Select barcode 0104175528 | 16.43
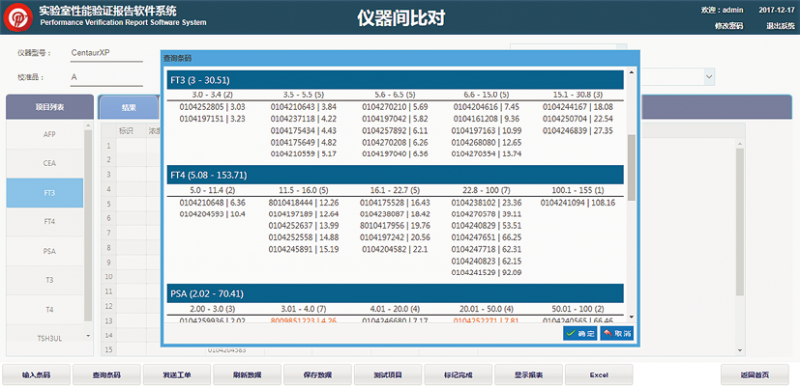The height and width of the screenshot is (387, 800). click(395, 202)
